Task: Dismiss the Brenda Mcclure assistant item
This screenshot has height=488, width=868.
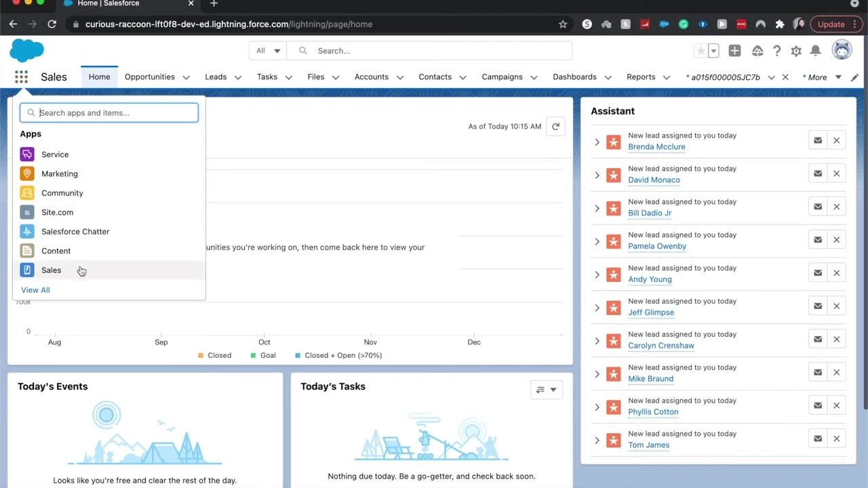Action: click(837, 140)
